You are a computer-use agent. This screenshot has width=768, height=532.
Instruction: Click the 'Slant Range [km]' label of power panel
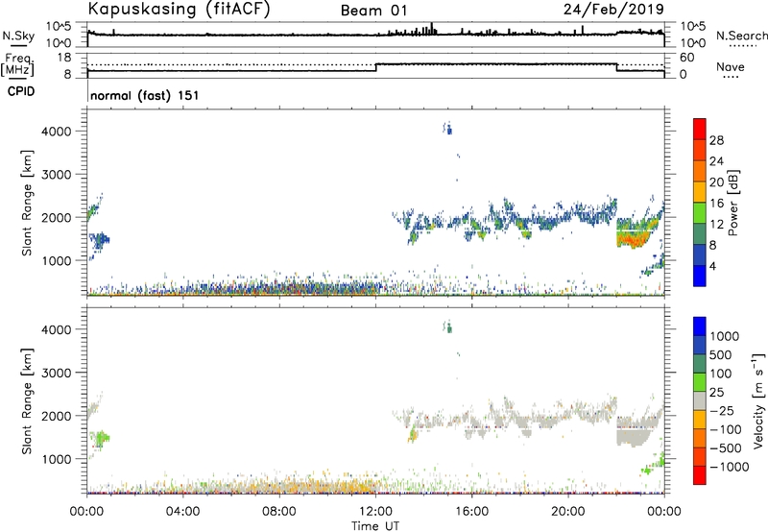point(27,203)
